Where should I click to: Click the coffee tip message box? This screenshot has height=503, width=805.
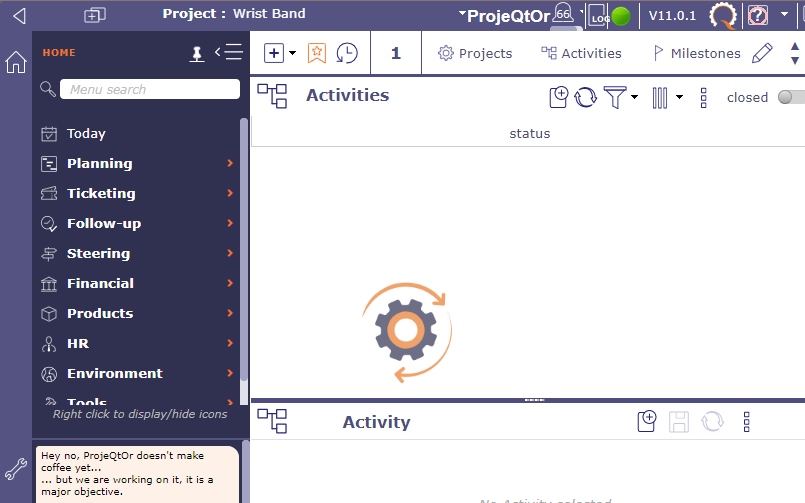(137, 474)
